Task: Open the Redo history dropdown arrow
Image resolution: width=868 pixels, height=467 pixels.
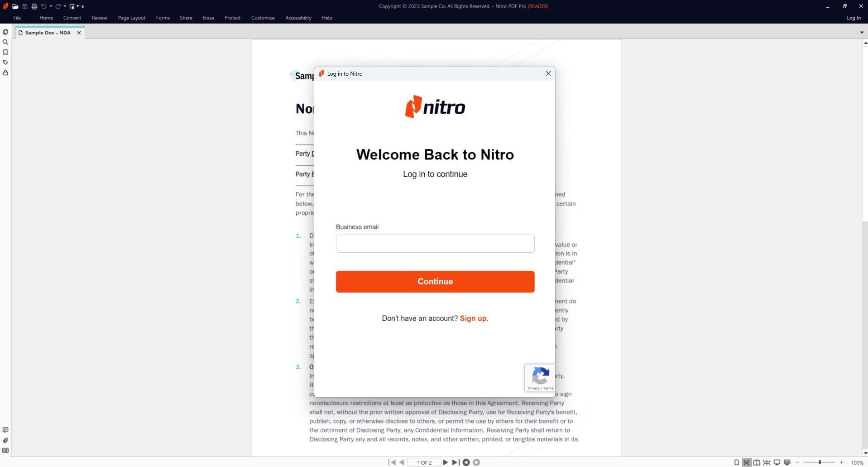Action: pos(65,6)
